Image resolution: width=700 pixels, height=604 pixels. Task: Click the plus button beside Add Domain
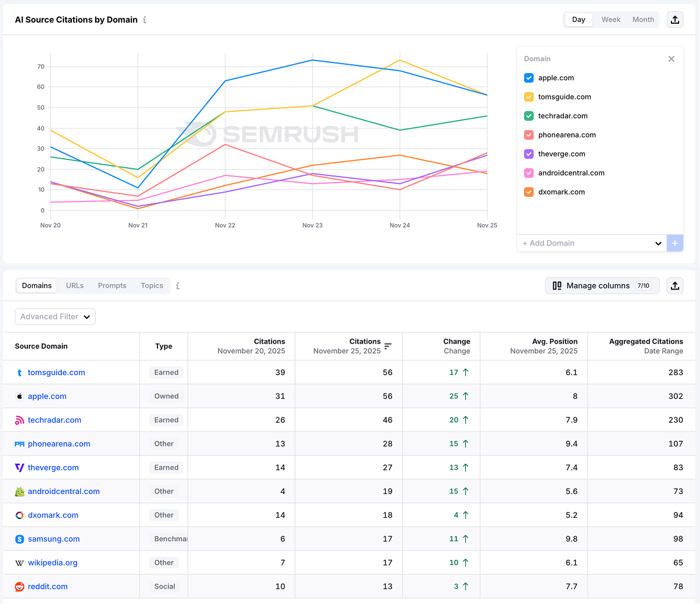pyautogui.click(x=674, y=243)
